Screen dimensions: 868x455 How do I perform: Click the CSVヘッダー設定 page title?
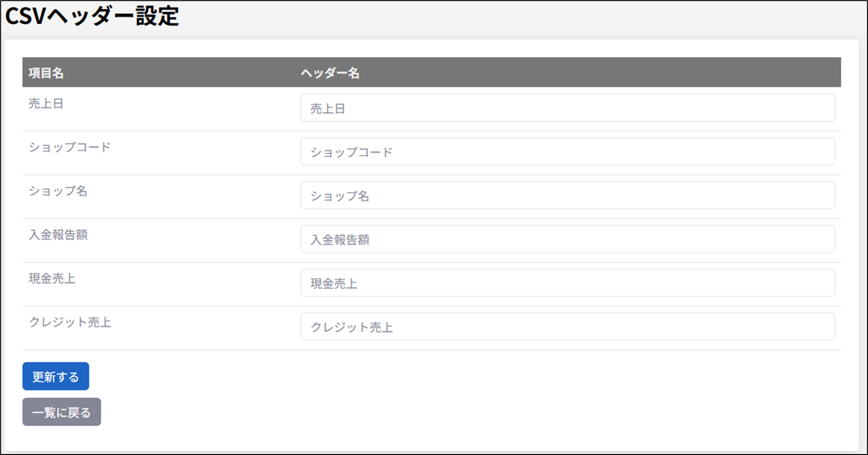tap(92, 17)
